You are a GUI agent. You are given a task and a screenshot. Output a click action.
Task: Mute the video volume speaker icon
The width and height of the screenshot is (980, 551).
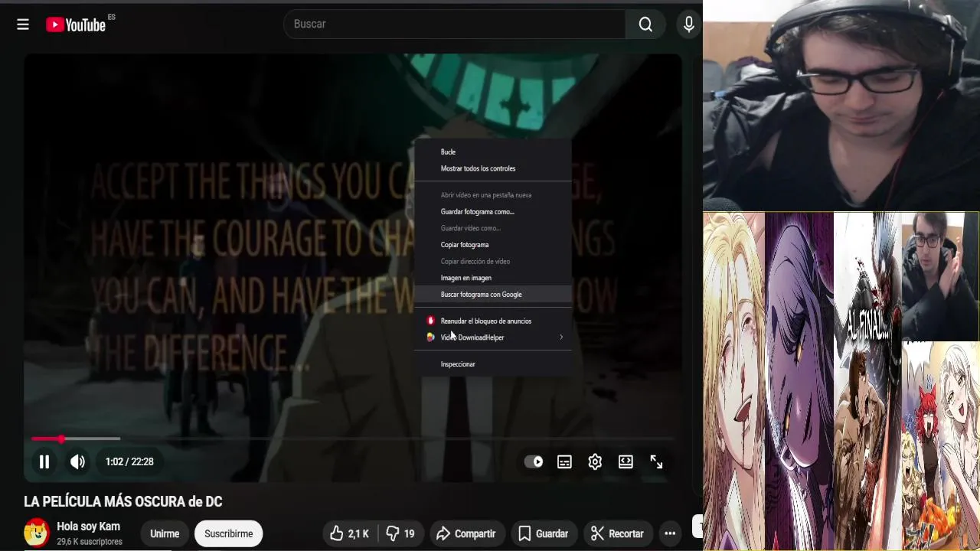pyautogui.click(x=77, y=461)
